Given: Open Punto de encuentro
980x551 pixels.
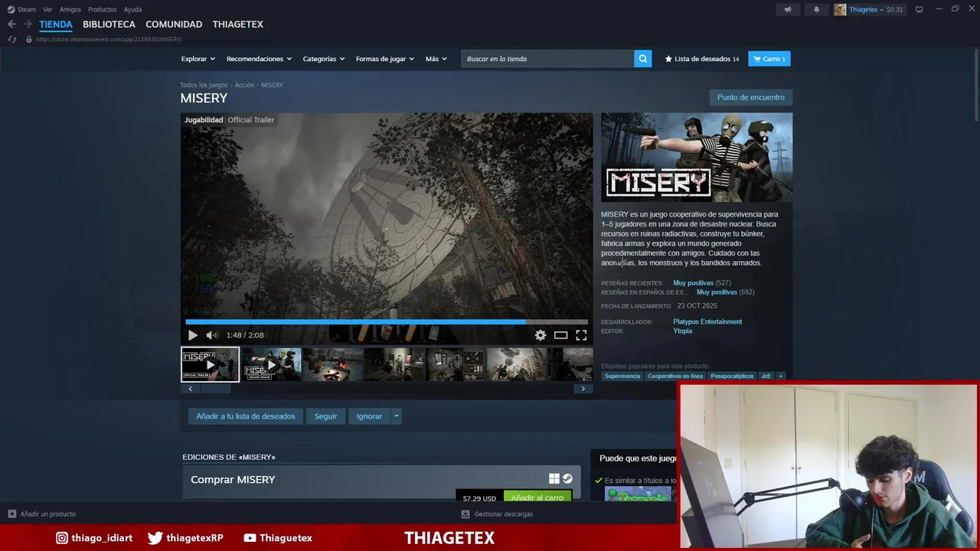Looking at the screenshot, I should coord(750,97).
